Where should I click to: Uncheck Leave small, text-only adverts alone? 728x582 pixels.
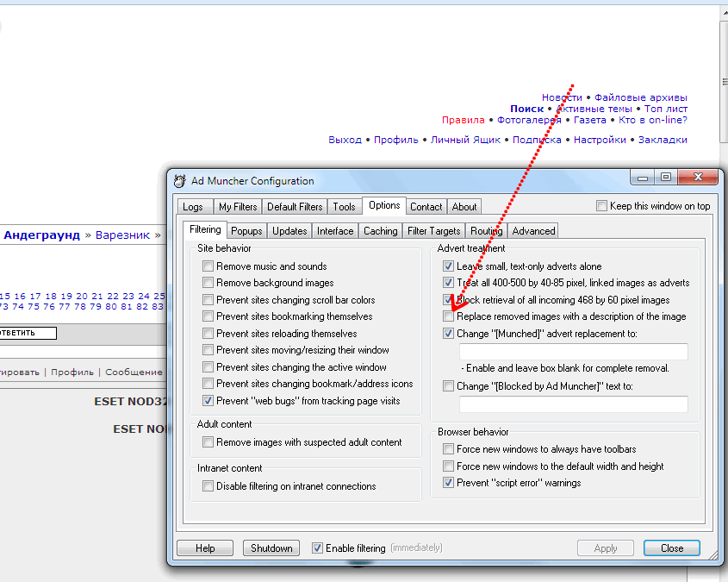point(448,266)
